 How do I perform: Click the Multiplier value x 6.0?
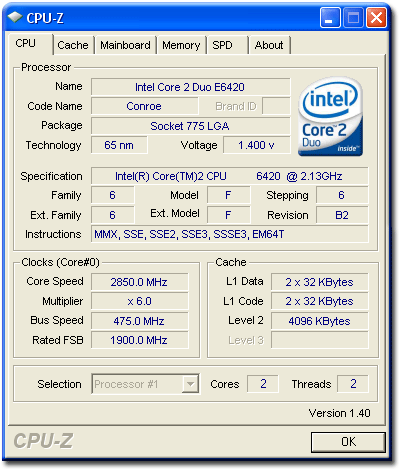coord(140,301)
